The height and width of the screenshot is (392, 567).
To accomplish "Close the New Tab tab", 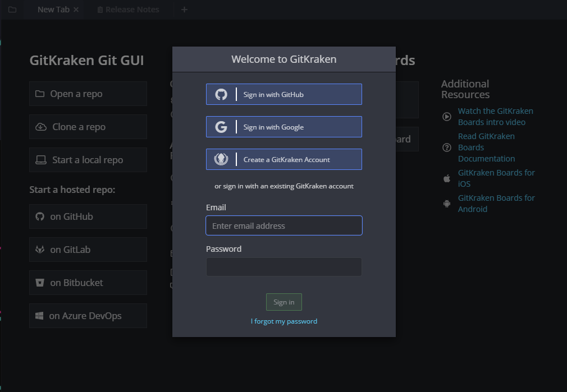I will pyautogui.click(x=76, y=10).
